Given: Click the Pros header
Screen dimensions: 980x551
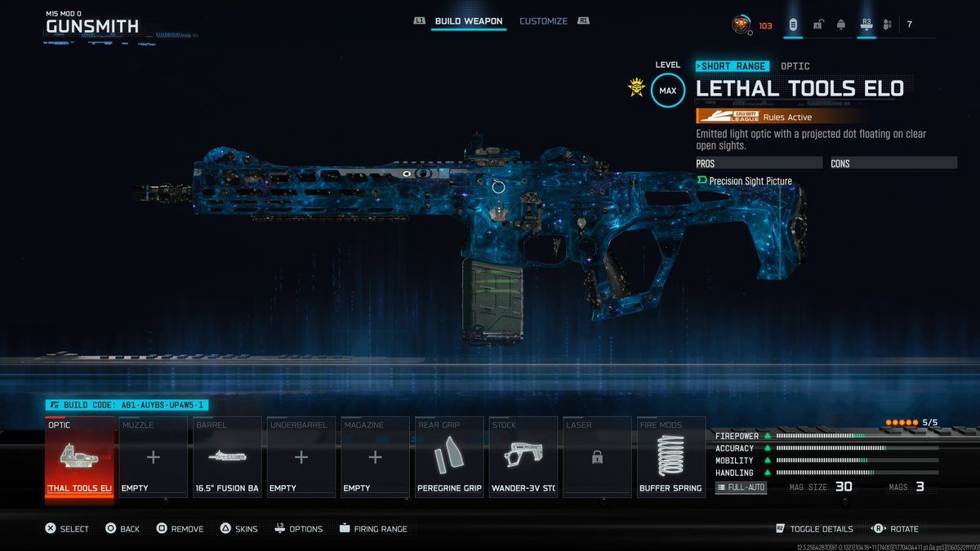Looking at the screenshot, I should (x=760, y=163).
